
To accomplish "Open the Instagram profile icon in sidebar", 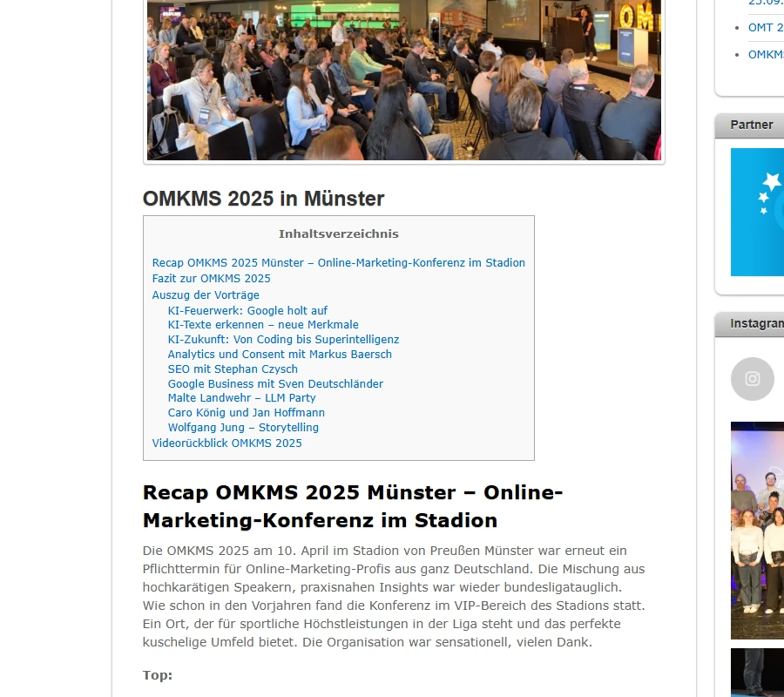I will [x=752, y=378].
